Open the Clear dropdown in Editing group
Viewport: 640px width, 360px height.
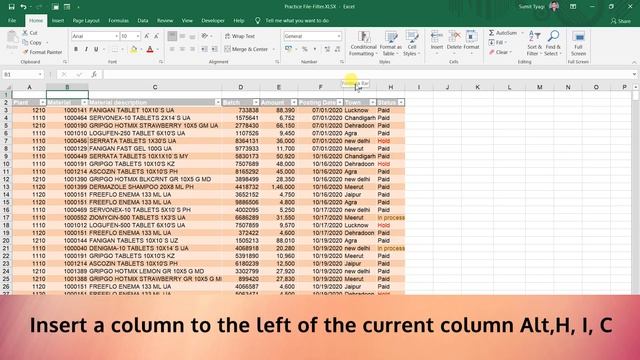500,52
